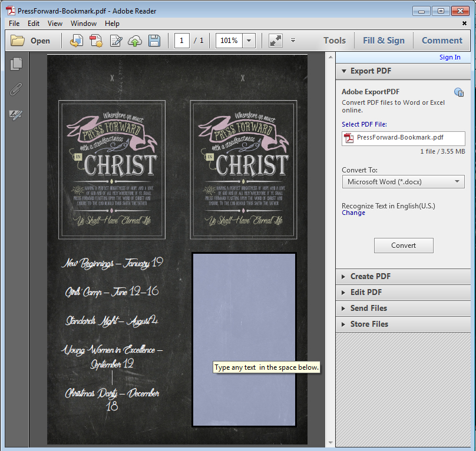Click the page number input field
The image size is (476, 451).
(182, 41)
